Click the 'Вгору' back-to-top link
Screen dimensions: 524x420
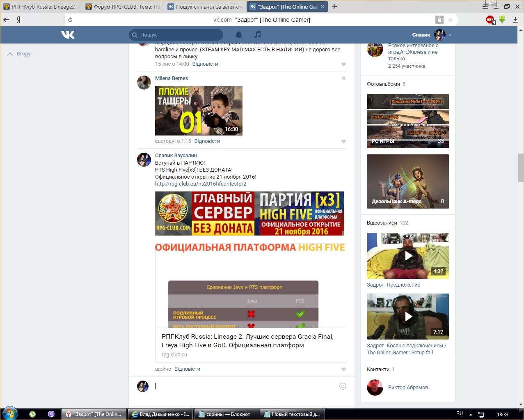tap(19, 54)
